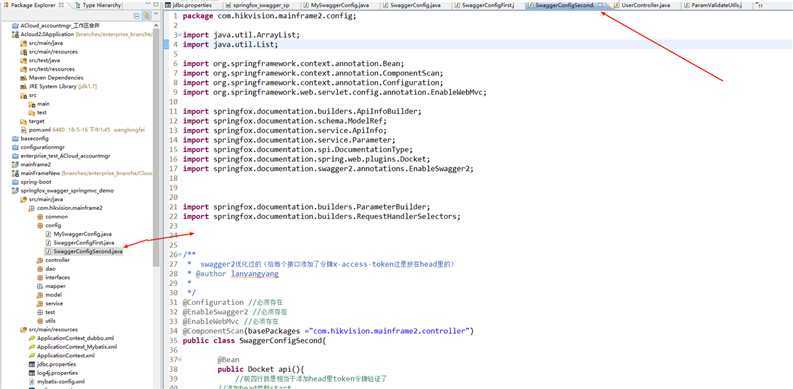The width and height of the screenshot is (793, 389).
Task: Select the spring-boot project folder icon
Action: coord(16,182)
